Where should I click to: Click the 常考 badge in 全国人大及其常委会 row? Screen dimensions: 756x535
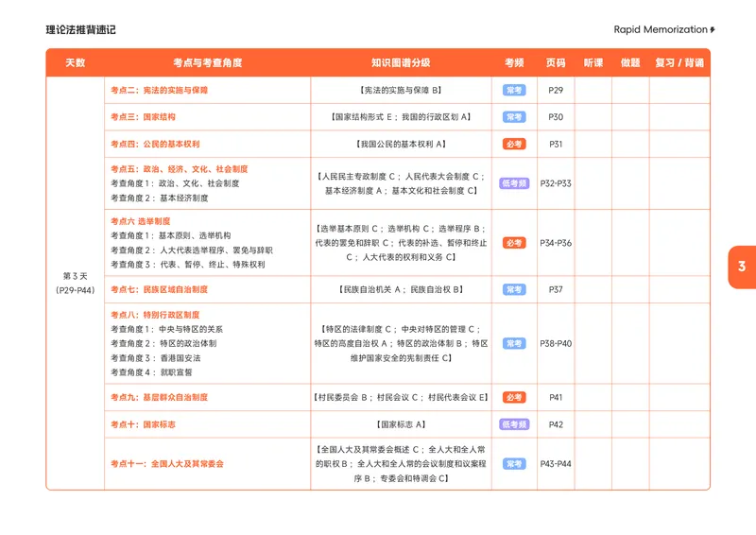click(x=514, y=464)
